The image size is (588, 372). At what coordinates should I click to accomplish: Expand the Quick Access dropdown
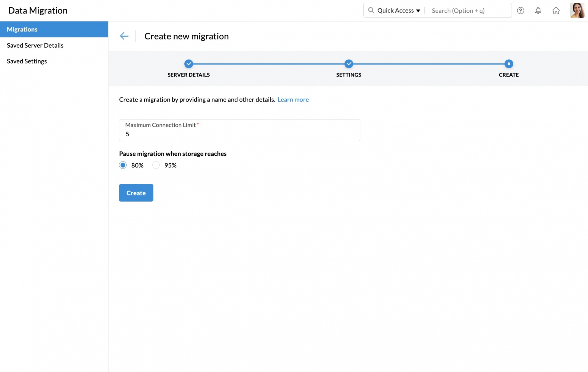pyautogui.click(x=398, y=11)
